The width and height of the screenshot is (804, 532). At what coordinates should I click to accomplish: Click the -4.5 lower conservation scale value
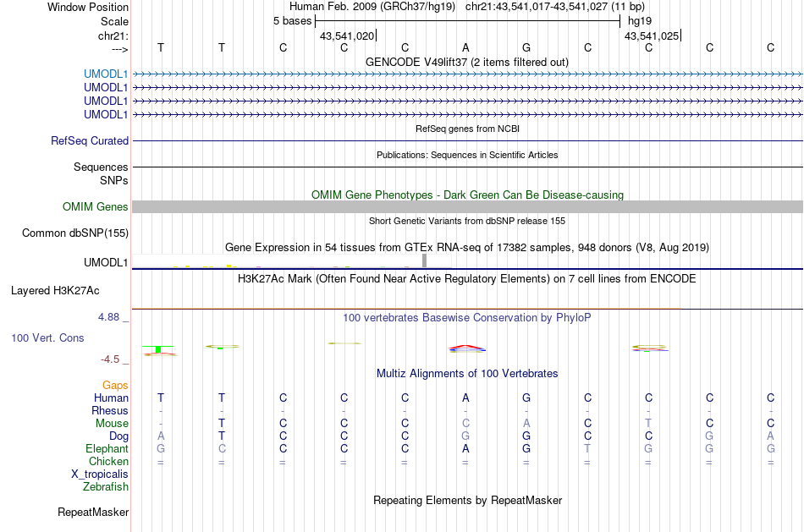(110, 359)
